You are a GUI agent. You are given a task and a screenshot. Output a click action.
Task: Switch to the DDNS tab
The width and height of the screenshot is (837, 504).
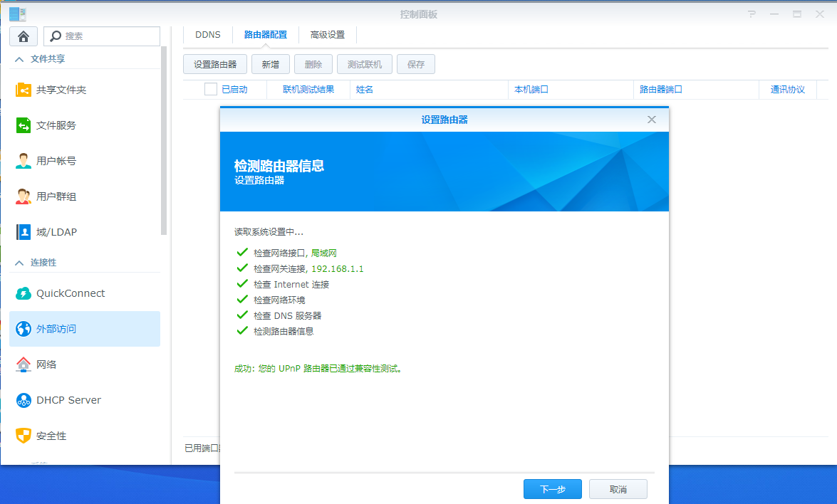207,33
